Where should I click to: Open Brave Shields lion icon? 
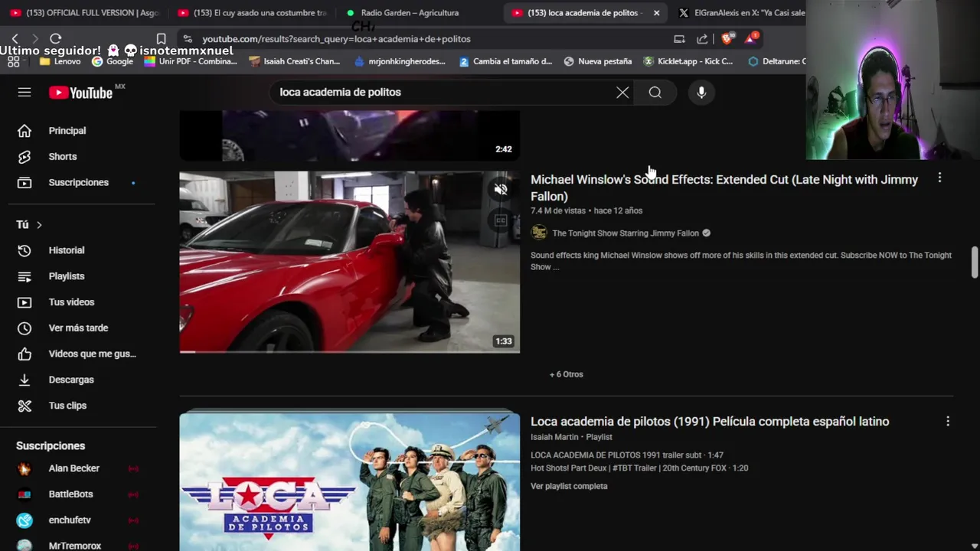(727, 39)
